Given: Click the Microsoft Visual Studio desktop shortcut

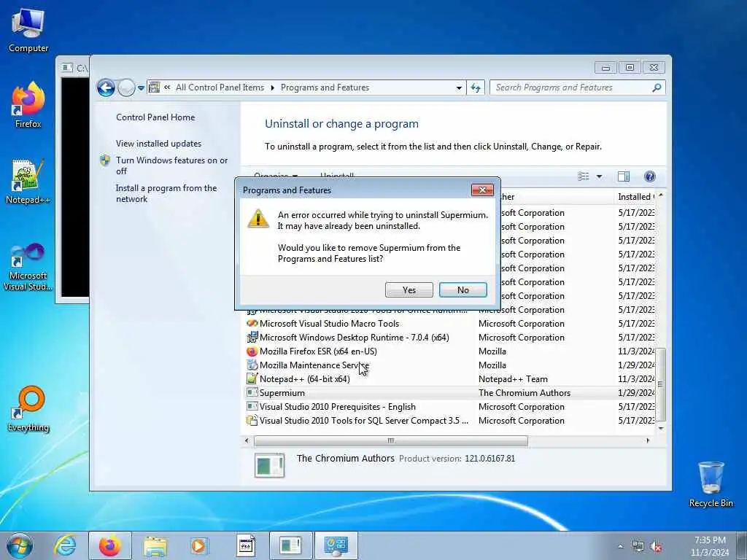Looking at the screenshot, I should [28, 267].
